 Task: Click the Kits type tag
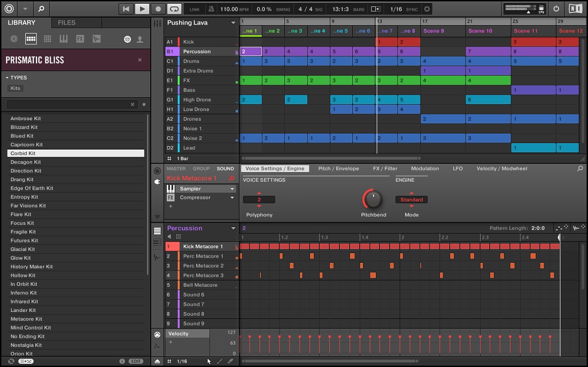click(x=16, y=88)
